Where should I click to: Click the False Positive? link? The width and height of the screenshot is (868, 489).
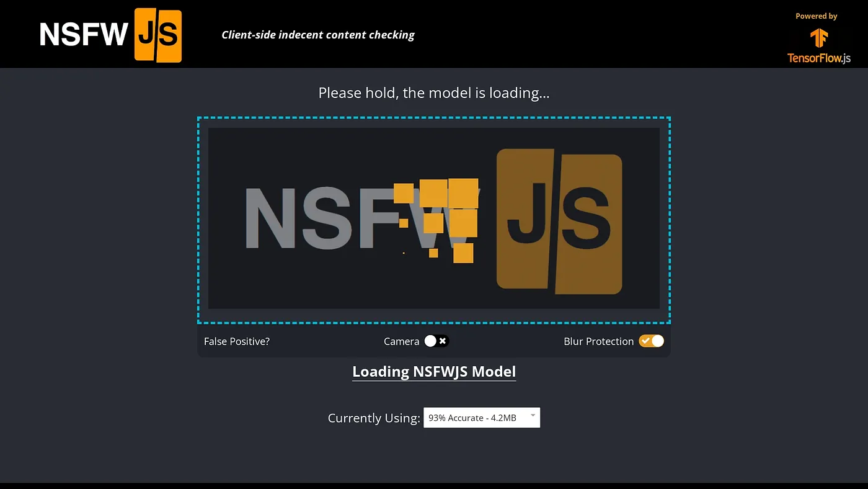pos(237,341)
